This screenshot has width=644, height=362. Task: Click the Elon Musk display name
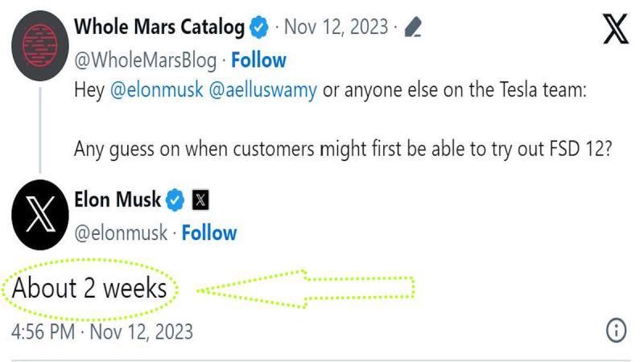(118, 199)
